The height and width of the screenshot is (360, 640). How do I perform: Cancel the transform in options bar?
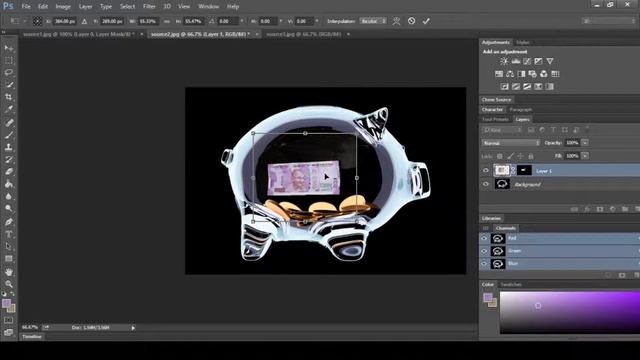point(411,21)
